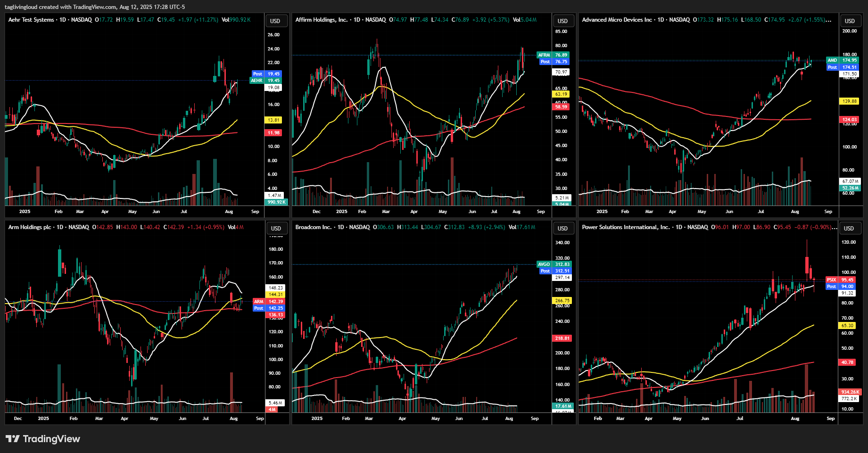Select the yellow 13.81 moving average label

[x=273, y=120]
